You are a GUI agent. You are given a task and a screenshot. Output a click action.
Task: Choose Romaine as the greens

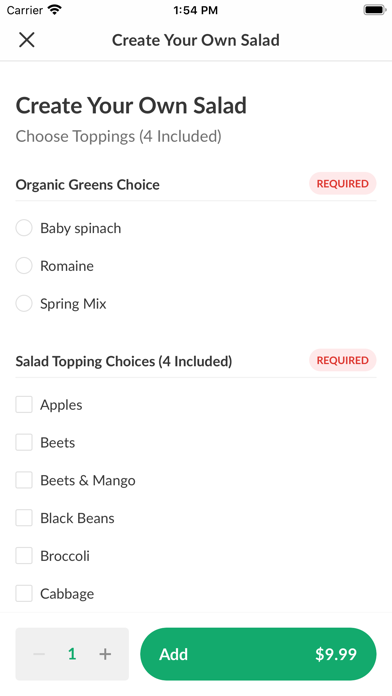pyautogui.click(x=24, y=266)
